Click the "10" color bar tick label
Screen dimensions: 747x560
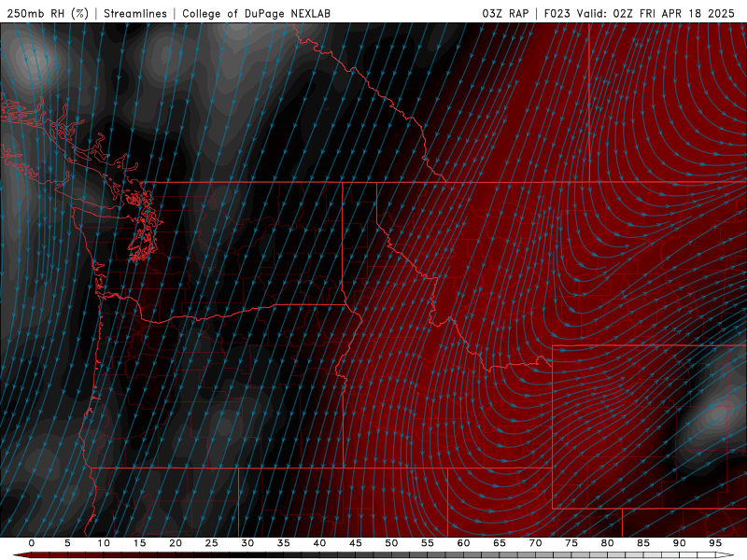(x=104, y=543)
